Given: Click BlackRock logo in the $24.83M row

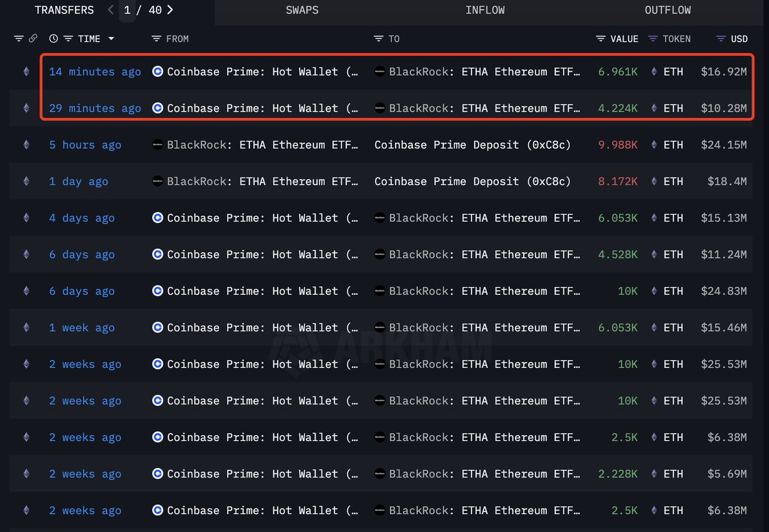Looking at the screenshot, I should [x=380, y=291].
